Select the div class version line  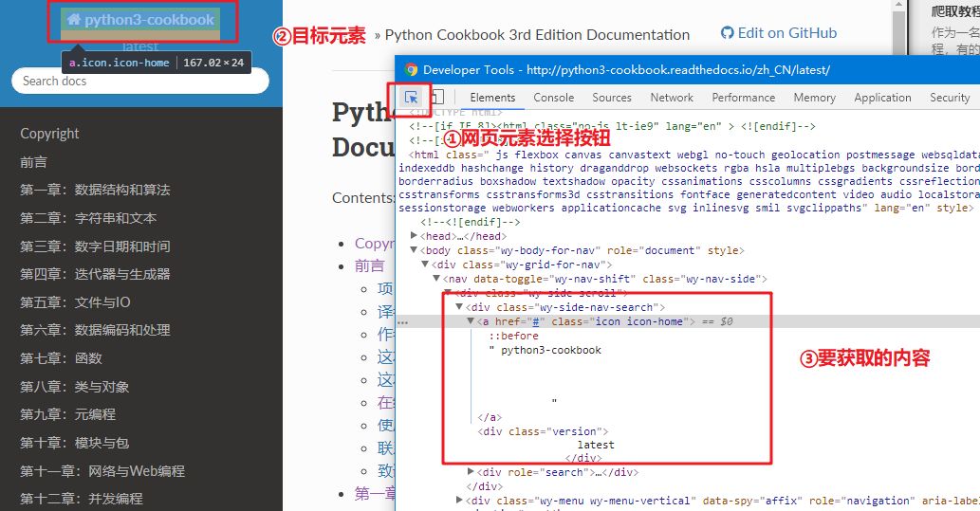[x=543, y=431]
